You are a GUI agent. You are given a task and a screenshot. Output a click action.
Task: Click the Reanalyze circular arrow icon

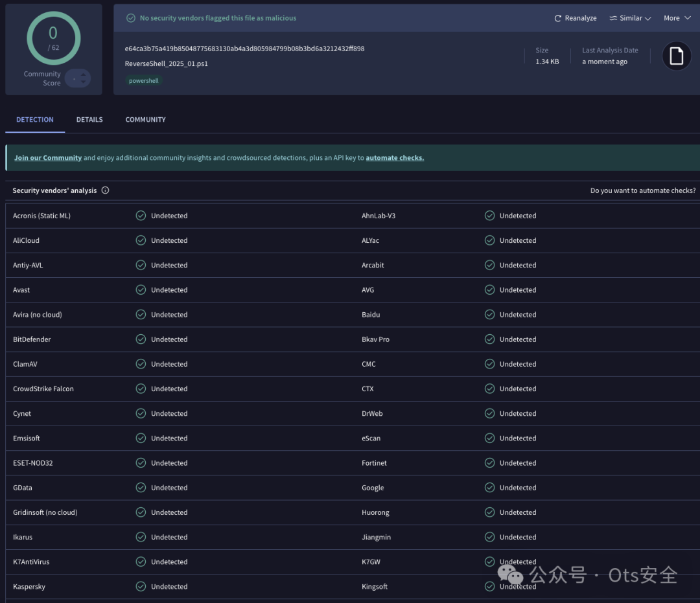pyautogui.click(x=557, y=18)
